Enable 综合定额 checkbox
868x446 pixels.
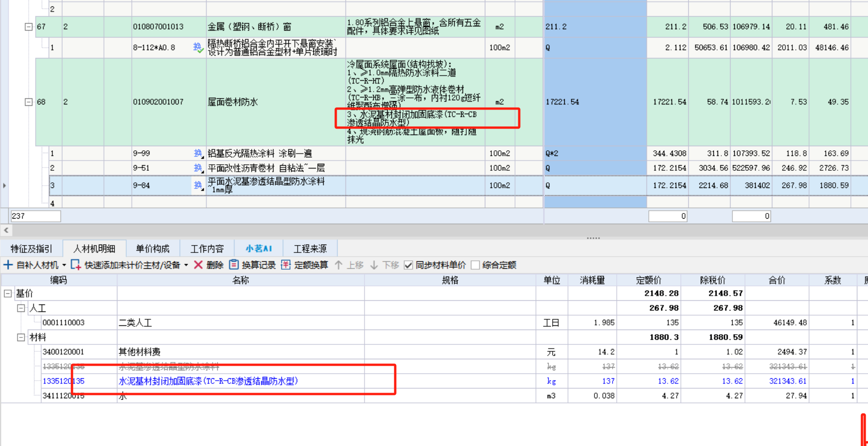coord(475,265)
